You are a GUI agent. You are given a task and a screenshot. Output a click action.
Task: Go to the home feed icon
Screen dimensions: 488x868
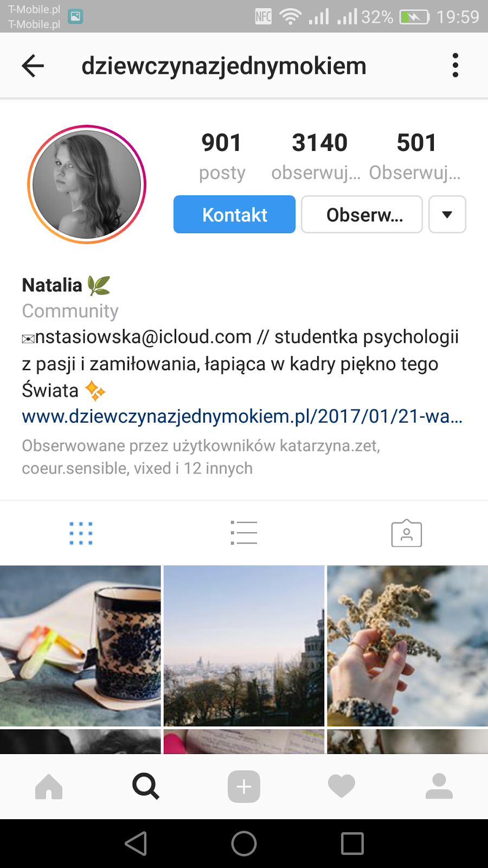coord(49,787)
